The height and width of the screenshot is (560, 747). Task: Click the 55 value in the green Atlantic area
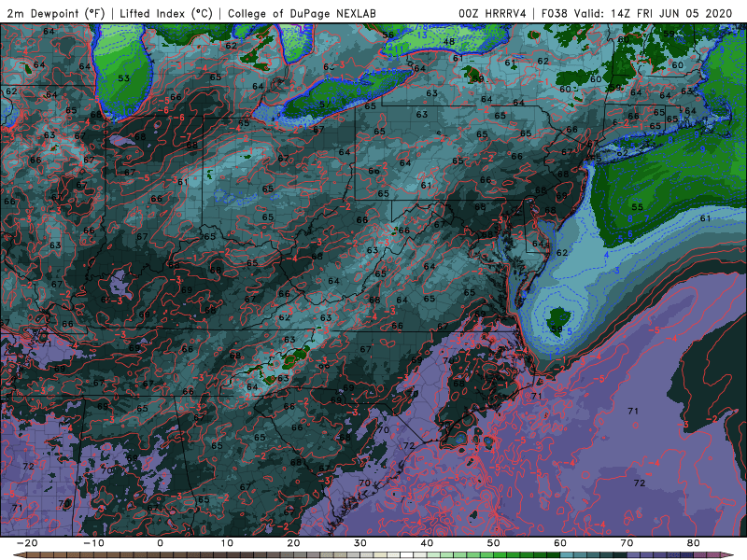click(638, 207)
